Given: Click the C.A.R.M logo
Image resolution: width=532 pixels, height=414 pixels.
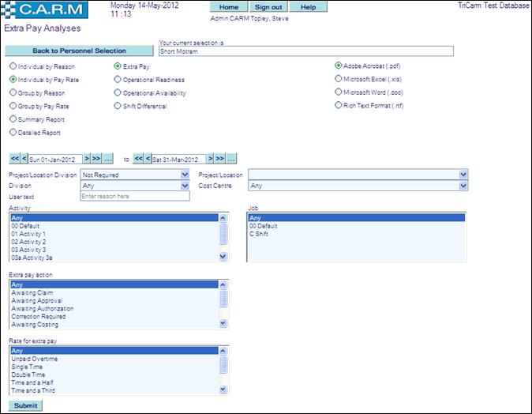Looking at the screenshot, I should click(x=52, y=10).
